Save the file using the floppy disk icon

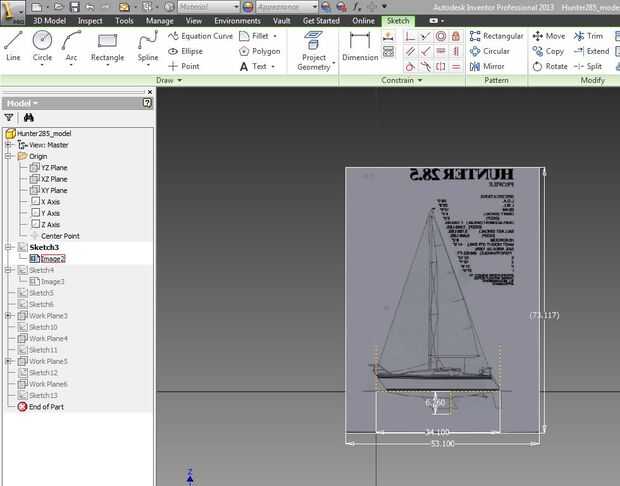(74, 7)
